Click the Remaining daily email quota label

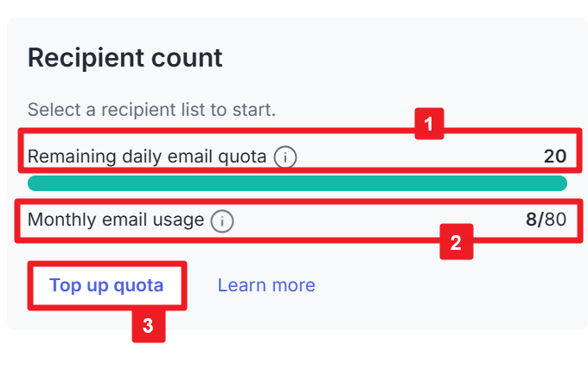[x=147, y=157]
